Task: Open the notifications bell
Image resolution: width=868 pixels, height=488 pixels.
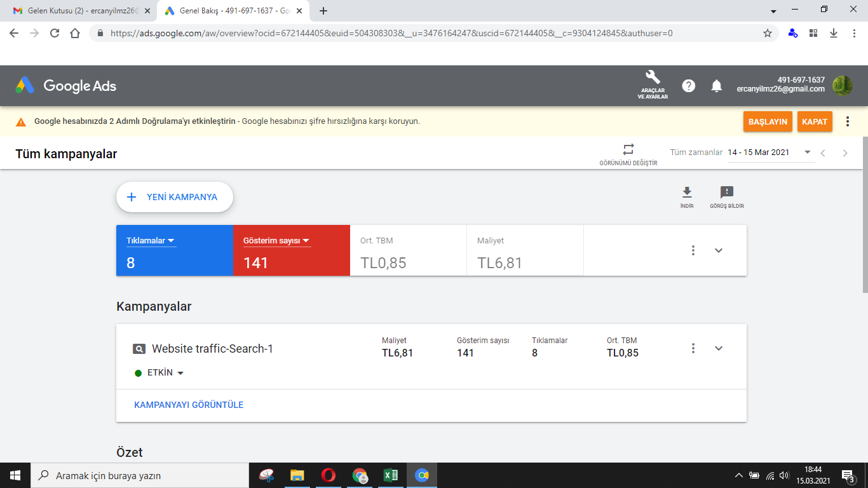Action: [717, 86]
